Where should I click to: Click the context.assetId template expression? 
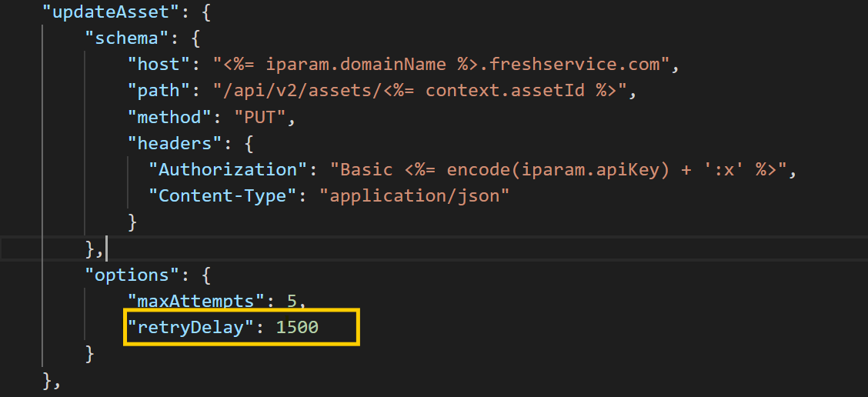[520, 91]
